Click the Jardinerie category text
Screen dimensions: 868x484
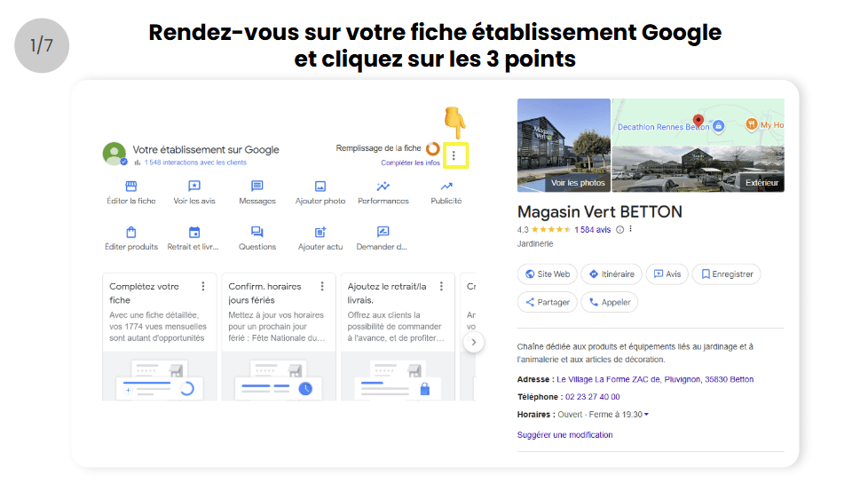click(535, 243)
